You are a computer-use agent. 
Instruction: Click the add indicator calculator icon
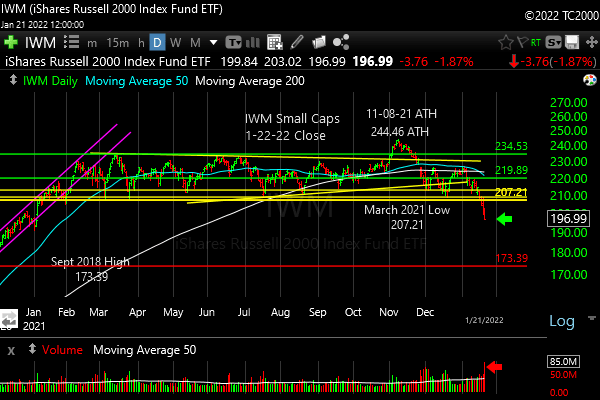pos(275,42)
